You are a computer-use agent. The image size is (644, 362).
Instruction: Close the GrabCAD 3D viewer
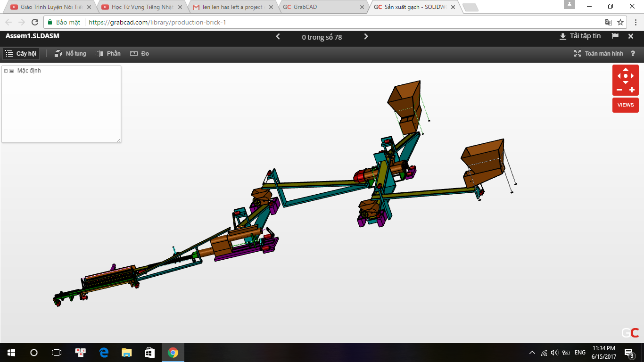631,36
